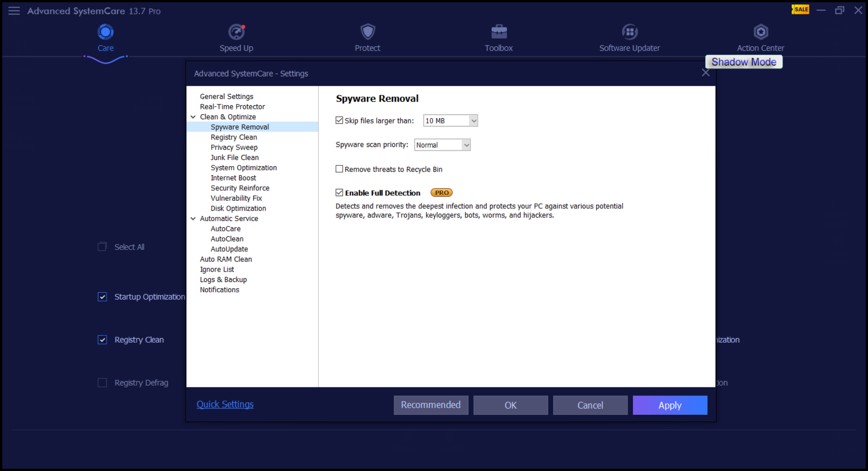Click the Apply button
Viewport: 868px width, 471px height.
point(670,405)
